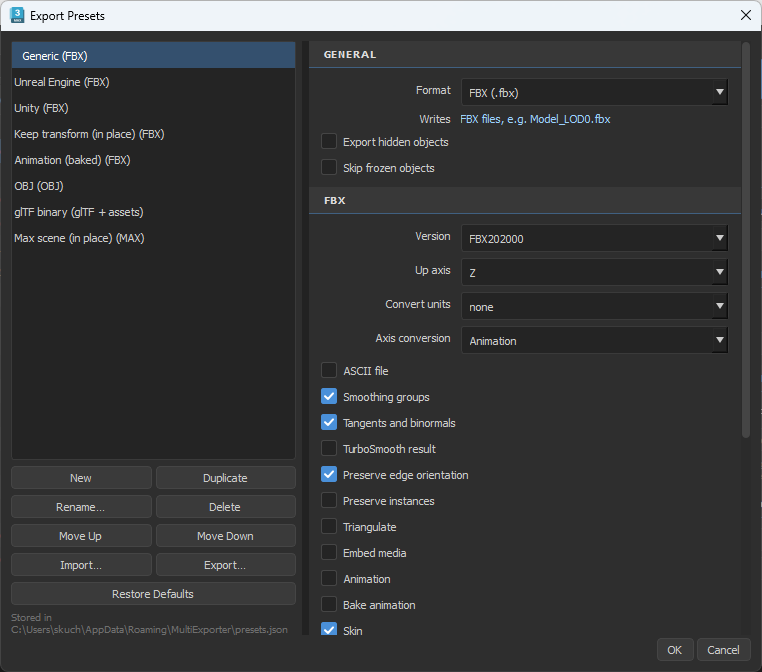The width and height of the screenshot is (762, 672).
Task: Select the Unreal Engine (FBX) preset
Action: pyautogui.click(x=154, y=82)
